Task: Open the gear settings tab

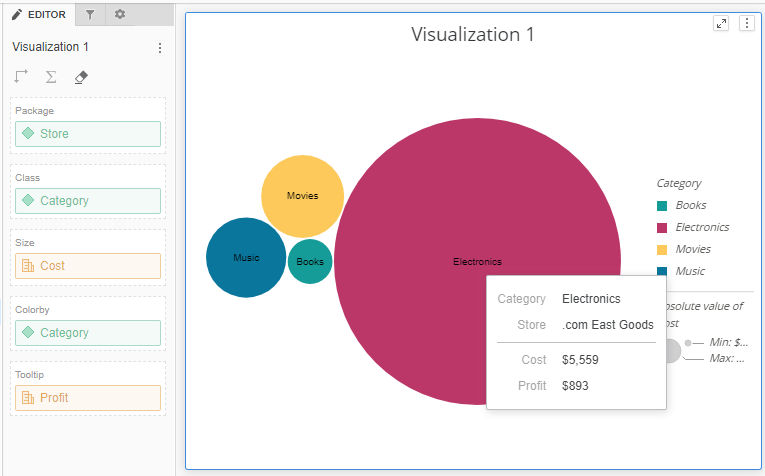Action: [x=120, y=14]
